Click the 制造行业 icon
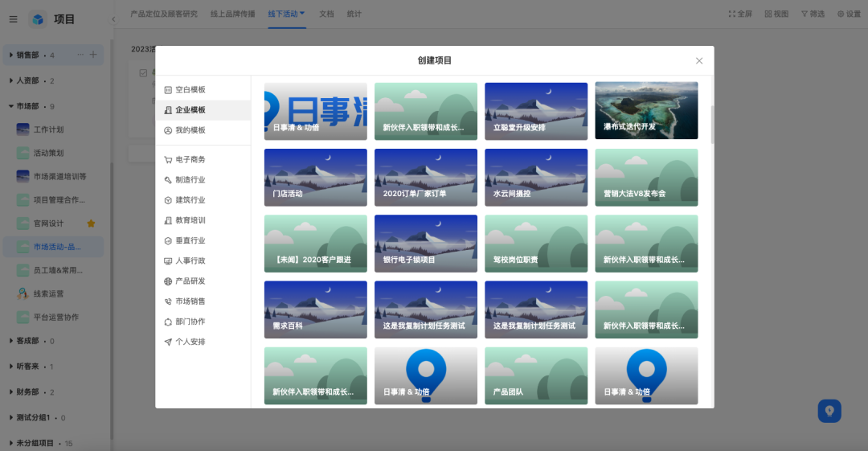 [x=168, y=180]
